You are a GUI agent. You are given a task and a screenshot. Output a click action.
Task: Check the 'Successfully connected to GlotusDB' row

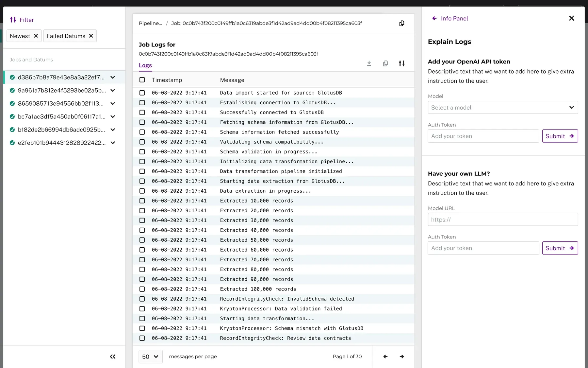point(142,113)
